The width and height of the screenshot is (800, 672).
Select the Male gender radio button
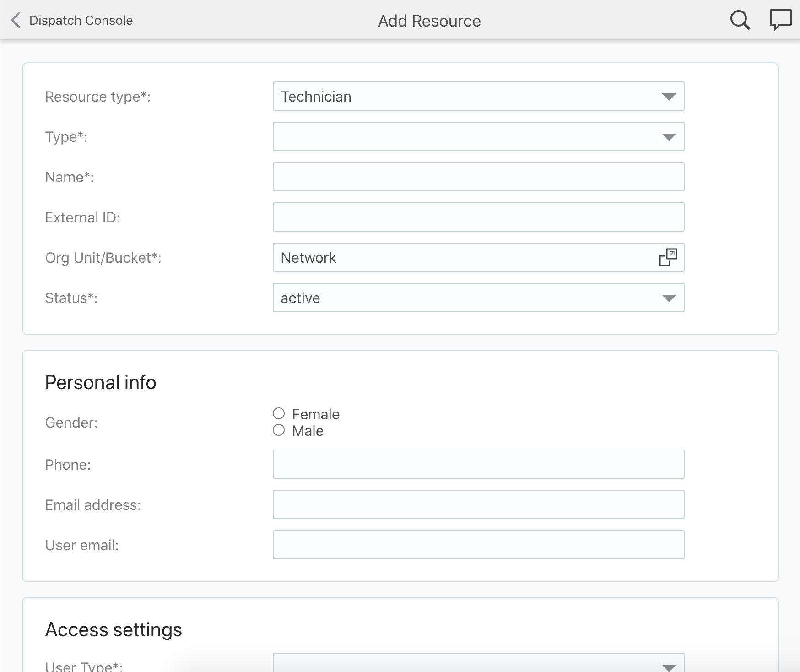click(278, 430)
